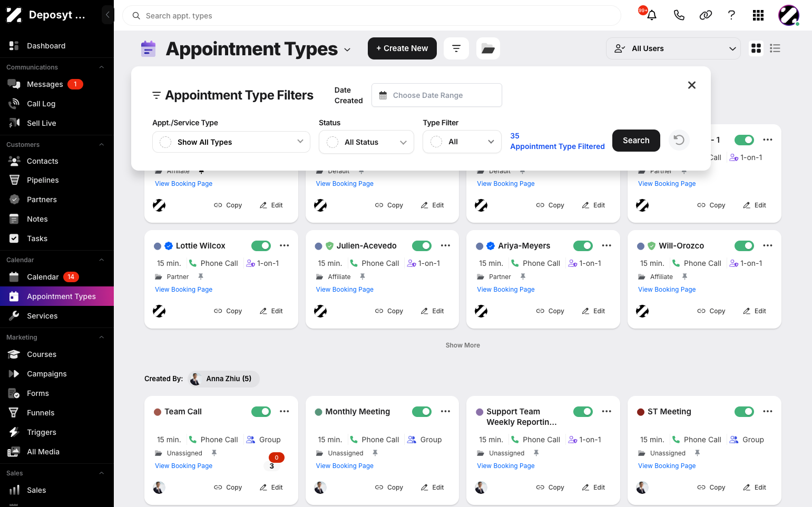Open the filter options button beside Create New
The image size is (812, 507).
[x=456, y=48]
